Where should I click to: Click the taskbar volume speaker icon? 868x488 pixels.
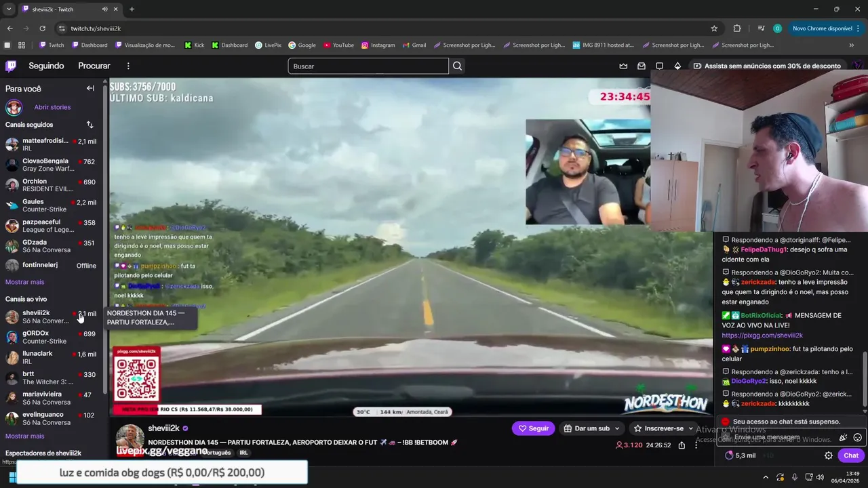point(821,477)
